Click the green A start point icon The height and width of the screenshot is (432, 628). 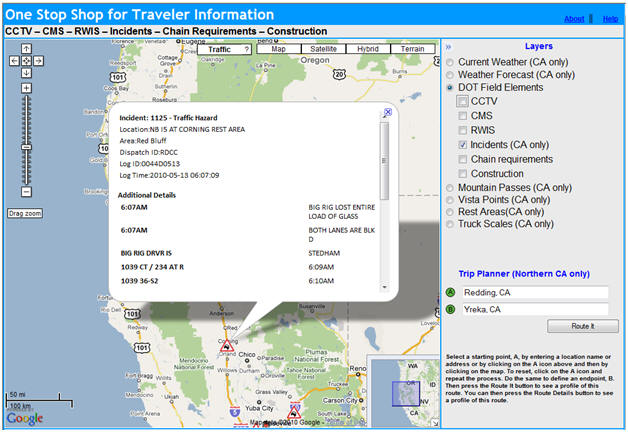pos(451,293)
